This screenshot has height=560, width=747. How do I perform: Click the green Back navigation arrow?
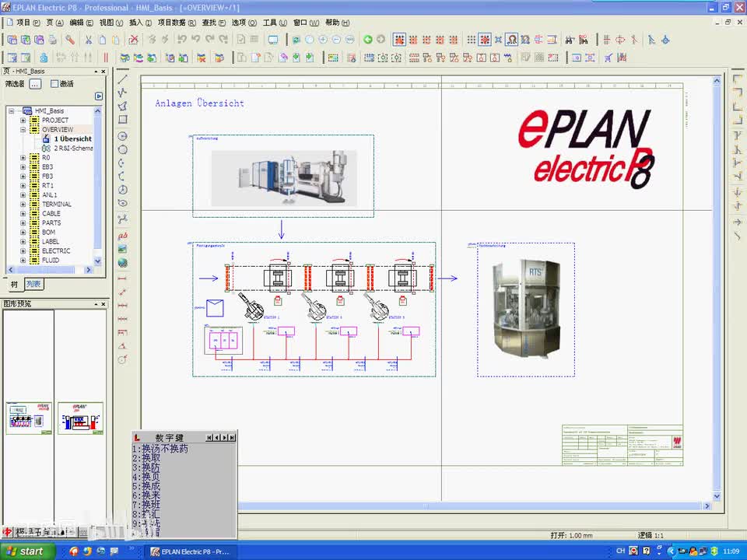tap(367, 40)
